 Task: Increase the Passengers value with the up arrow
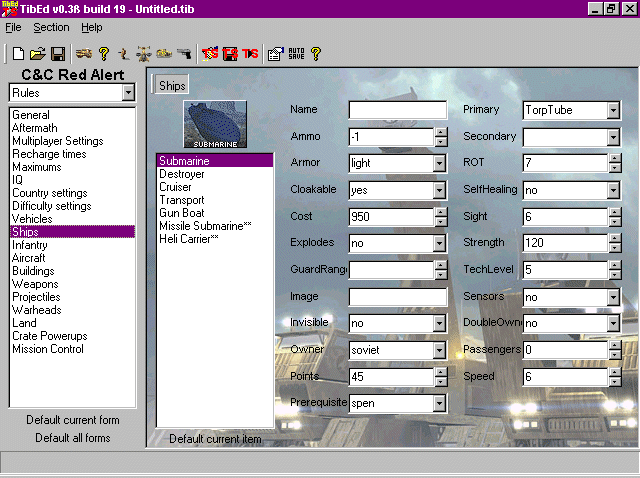(x=615, y=346)
